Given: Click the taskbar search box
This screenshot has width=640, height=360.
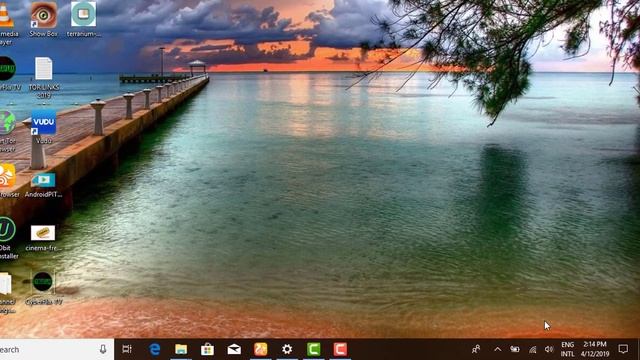Looking at the screenshot, I should coord(57,349).
